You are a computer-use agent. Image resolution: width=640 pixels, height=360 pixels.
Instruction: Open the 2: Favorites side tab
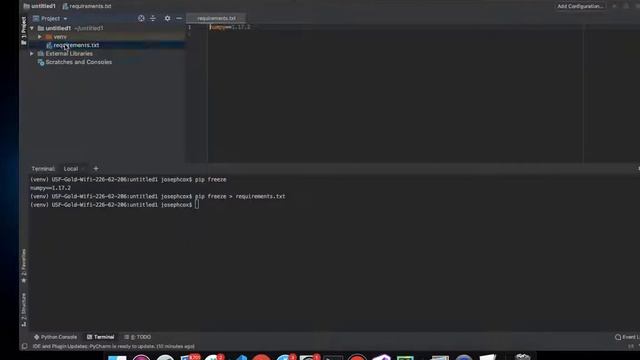(x=24, y=266)
